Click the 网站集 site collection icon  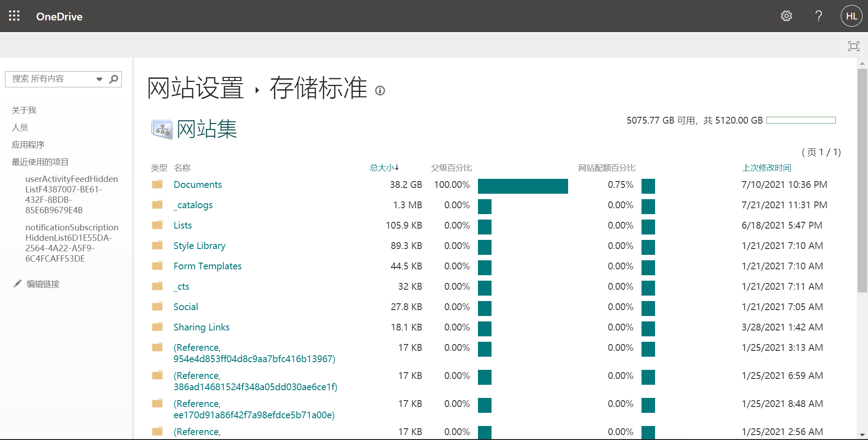click(162, 129)
